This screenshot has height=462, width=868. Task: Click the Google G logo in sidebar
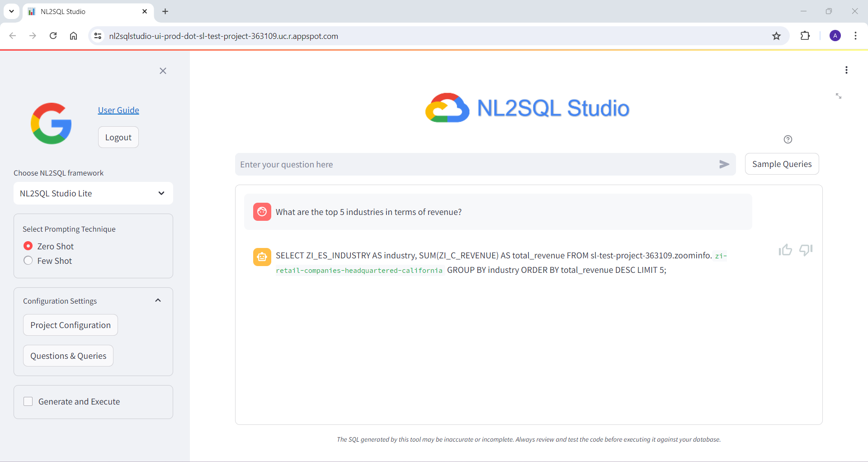click(x=51, y=124)
